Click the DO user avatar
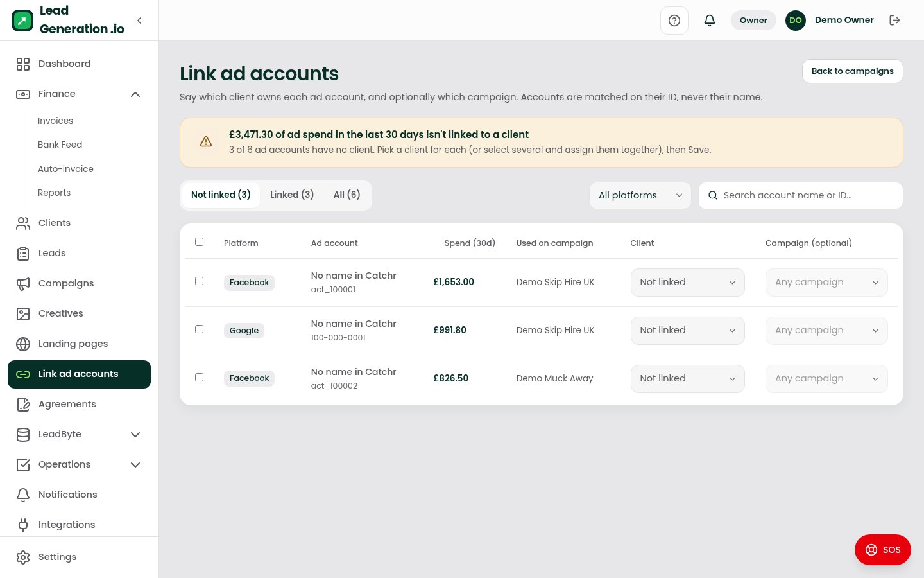Screen dimensions: 924x578 click(x=796, y=21)
